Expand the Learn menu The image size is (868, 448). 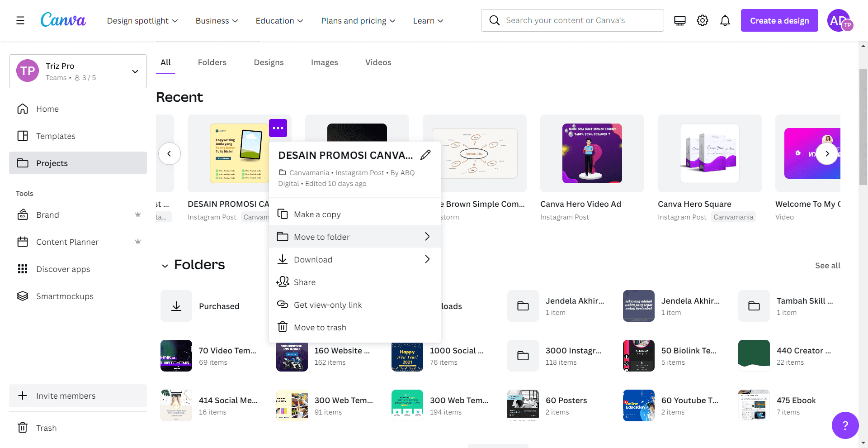[428, 21]
